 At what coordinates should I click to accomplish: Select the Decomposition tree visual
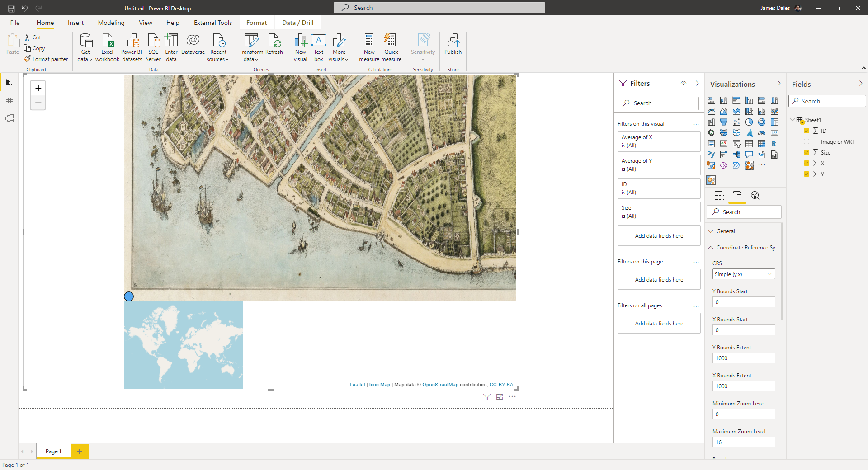coord(736,155)
